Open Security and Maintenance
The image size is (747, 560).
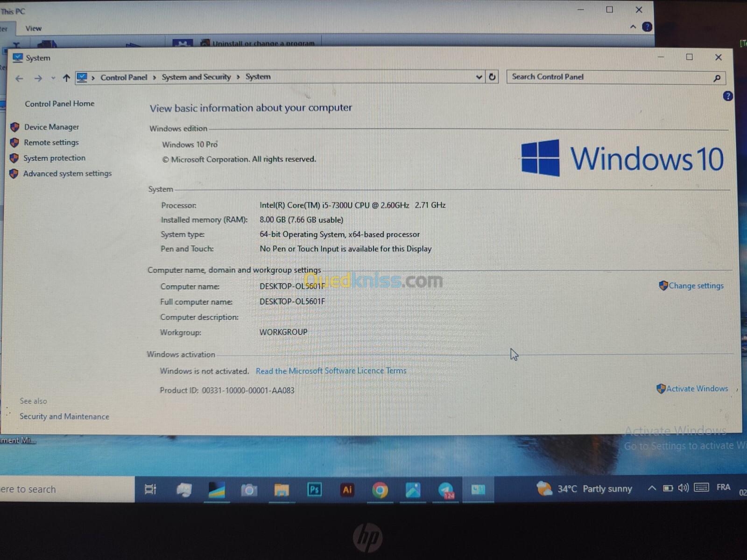pos(64,416)
